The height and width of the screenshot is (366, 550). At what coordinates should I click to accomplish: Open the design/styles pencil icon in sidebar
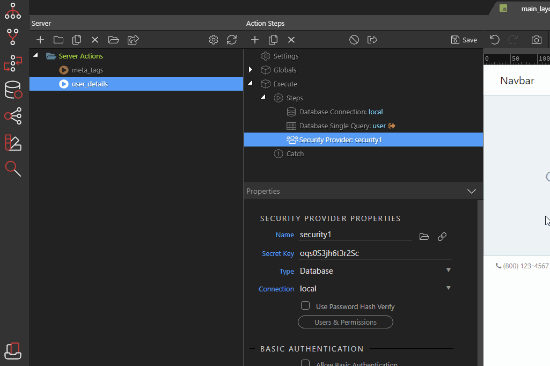tap(13, 143)
